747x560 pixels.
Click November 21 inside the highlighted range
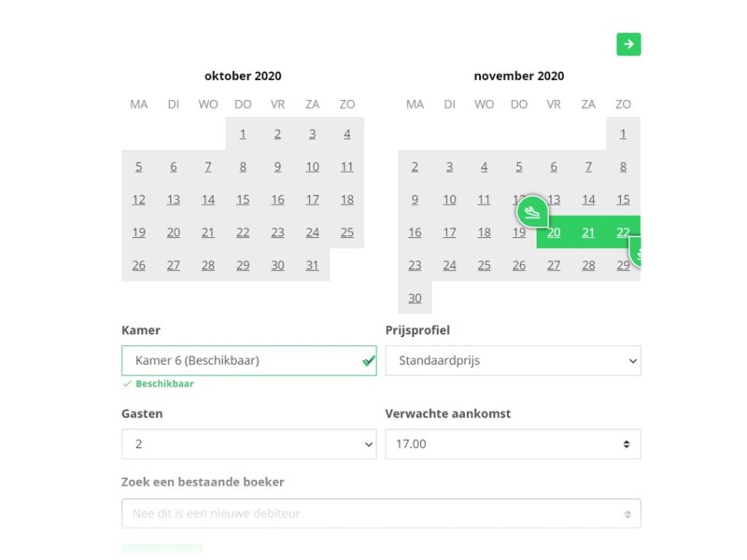click(588, 232)
